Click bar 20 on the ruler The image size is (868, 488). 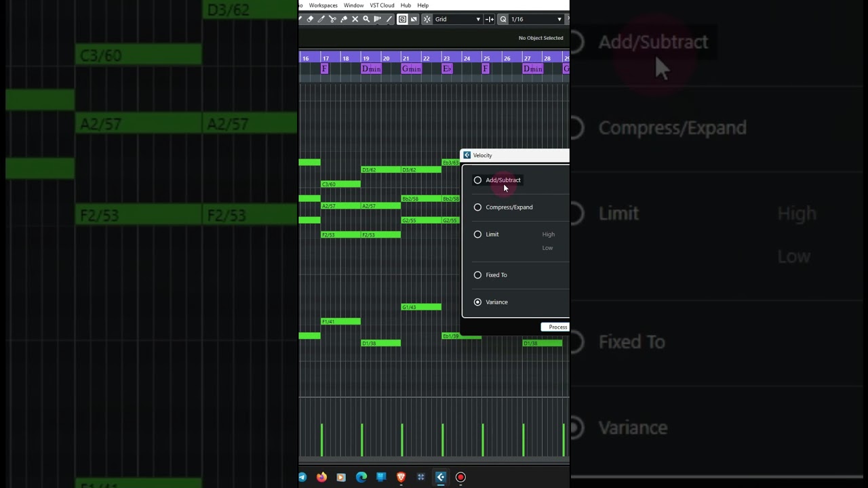386,58
